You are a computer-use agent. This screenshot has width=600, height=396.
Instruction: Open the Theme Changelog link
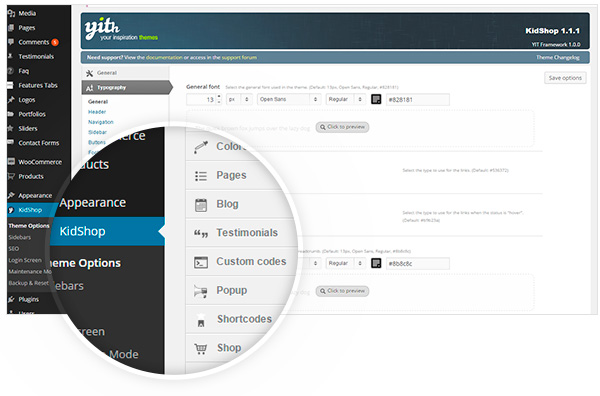(x=558, y=57)
